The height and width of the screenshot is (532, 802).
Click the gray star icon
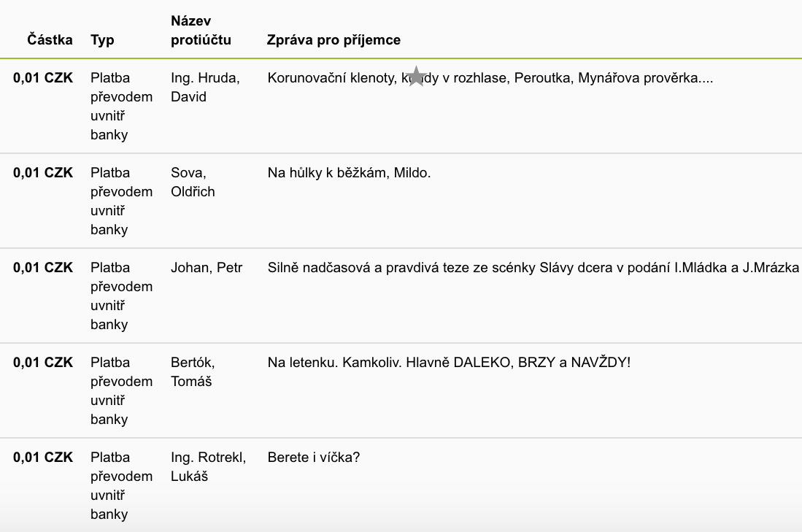(417, 76)
